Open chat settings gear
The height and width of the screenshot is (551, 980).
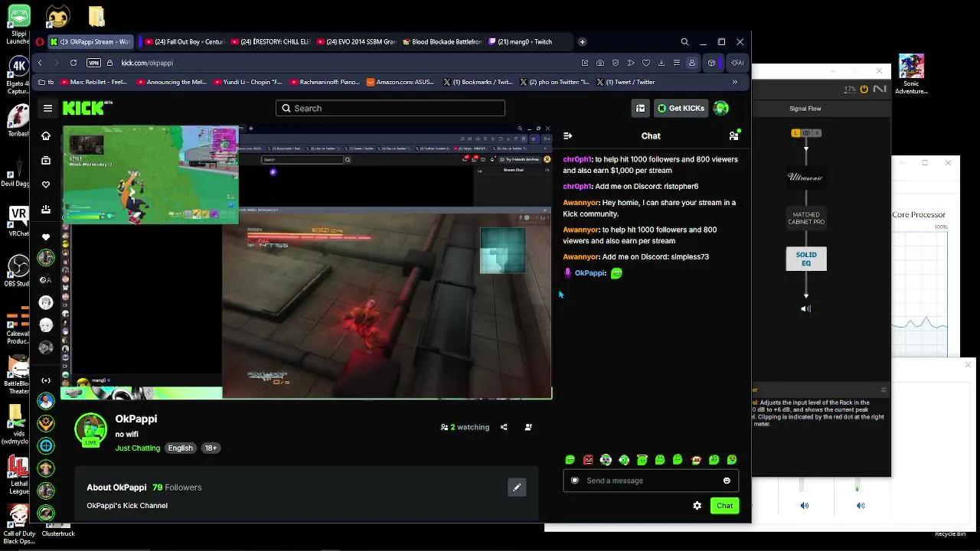point(697,505)
